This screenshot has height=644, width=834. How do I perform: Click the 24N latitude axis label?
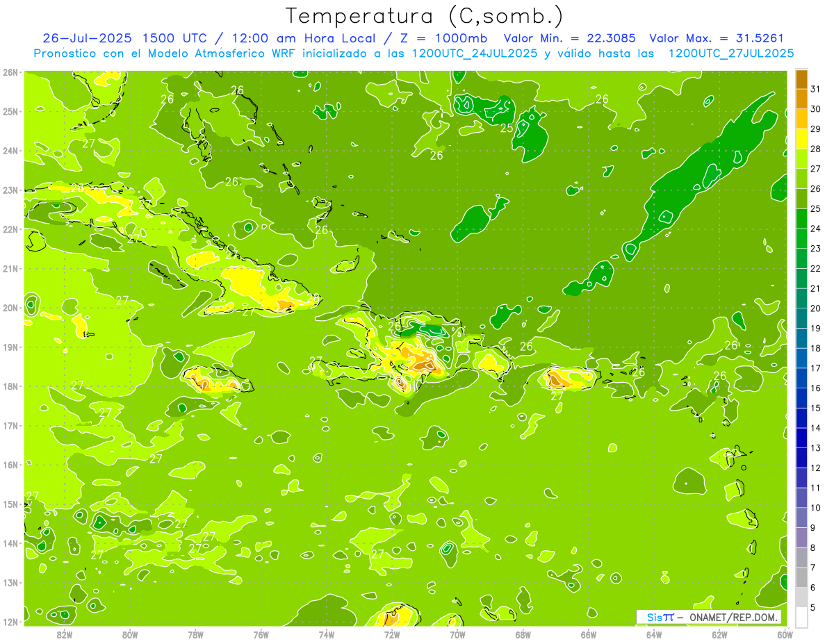(x=10, y=151)
